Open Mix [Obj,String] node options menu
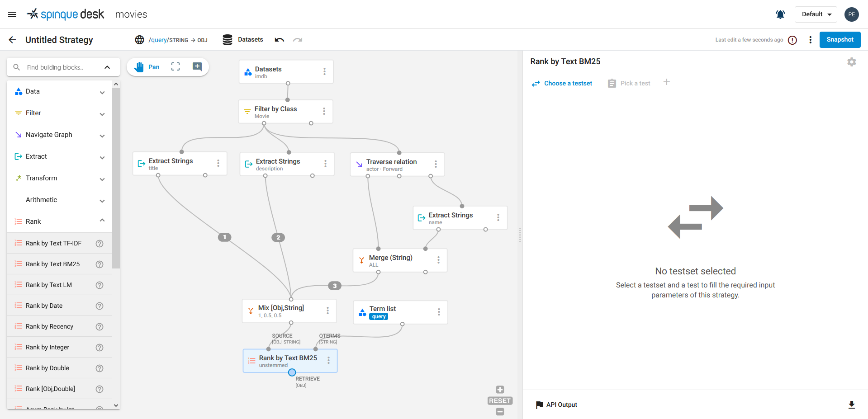Viewport: 868px width, 419px height. click(327, 311)
